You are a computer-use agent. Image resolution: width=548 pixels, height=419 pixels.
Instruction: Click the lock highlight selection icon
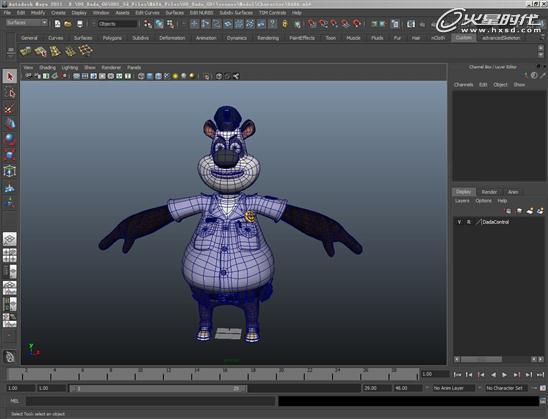coord(286,24)
